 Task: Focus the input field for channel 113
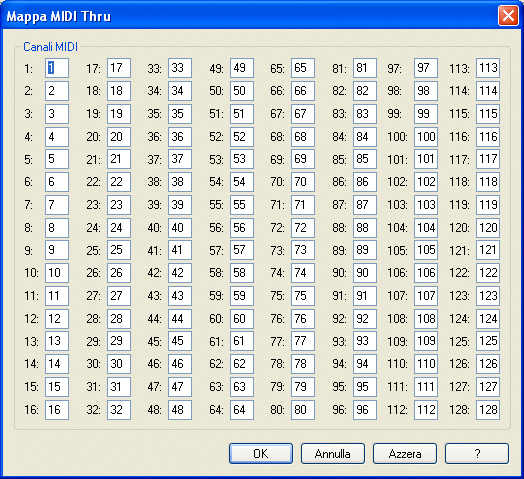point(488,68)
